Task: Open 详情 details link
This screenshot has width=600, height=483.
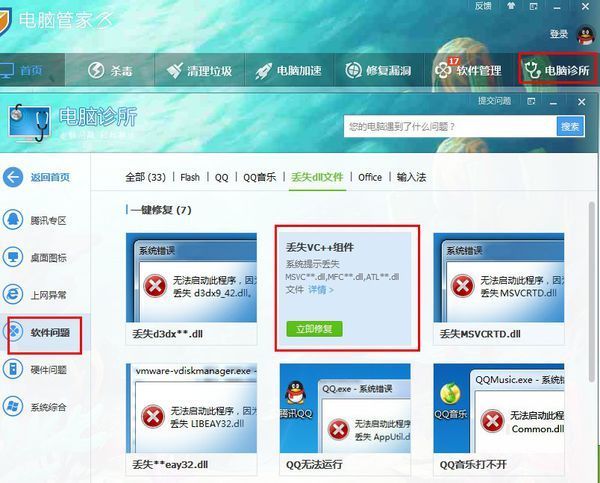Action: click(321, 290)
